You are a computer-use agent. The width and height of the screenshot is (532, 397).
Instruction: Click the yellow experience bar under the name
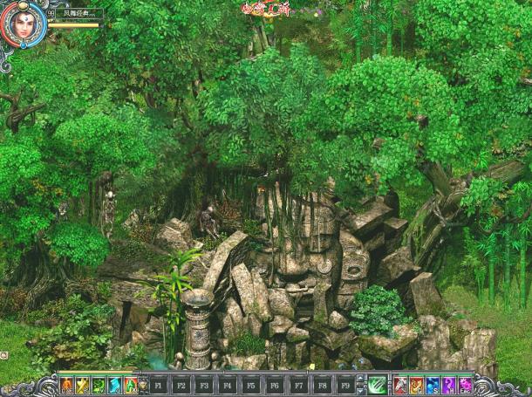pyautogui.click(x=73, y=25)
